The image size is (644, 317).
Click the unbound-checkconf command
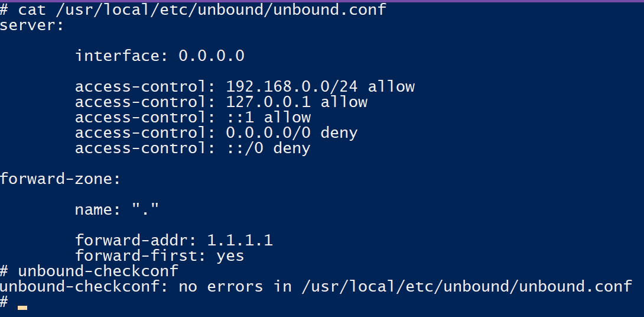pos(98,271)
